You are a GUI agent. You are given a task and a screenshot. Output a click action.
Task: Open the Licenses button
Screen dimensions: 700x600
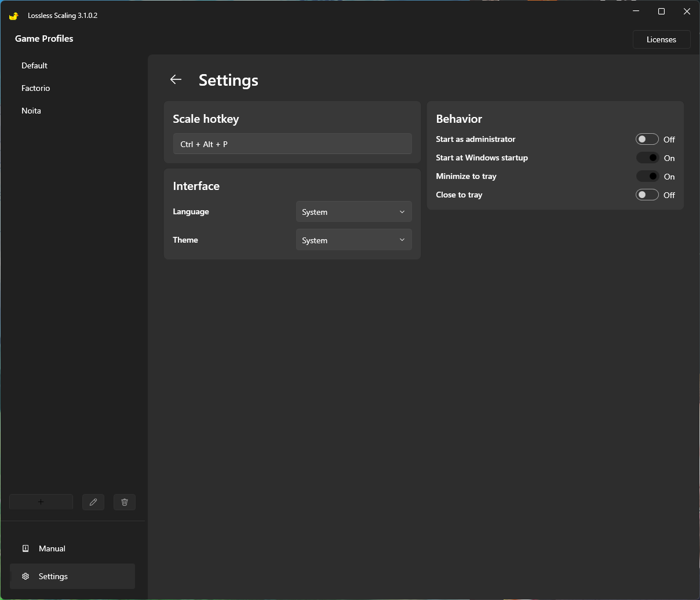[x=661, y=39]
